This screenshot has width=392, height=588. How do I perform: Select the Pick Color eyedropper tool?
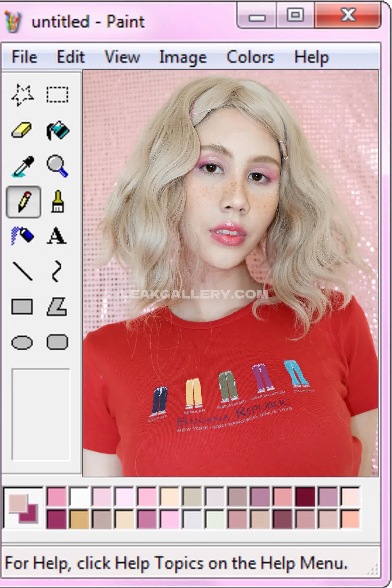pos(23,166)
